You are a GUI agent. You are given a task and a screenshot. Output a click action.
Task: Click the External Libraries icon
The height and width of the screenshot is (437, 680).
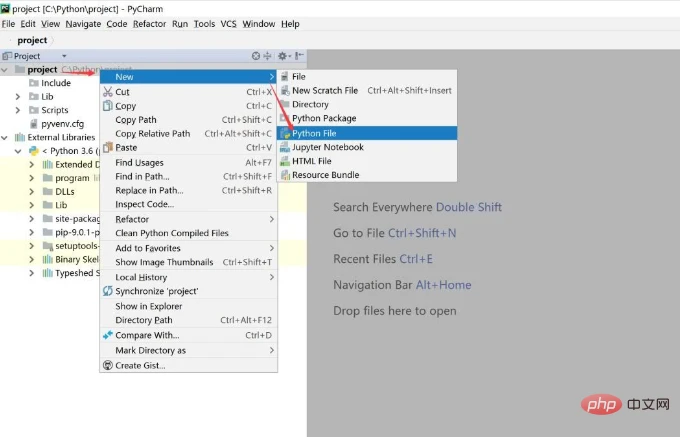point(20,137)
